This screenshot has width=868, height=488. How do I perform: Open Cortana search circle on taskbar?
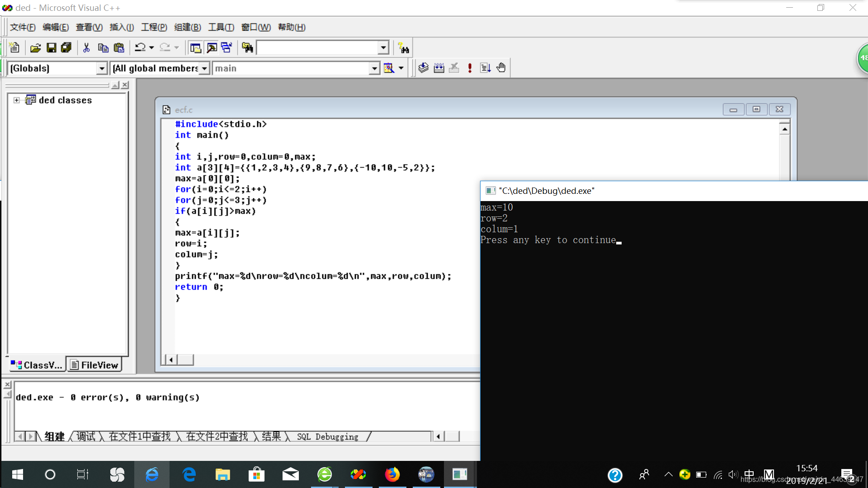(50, 474)
